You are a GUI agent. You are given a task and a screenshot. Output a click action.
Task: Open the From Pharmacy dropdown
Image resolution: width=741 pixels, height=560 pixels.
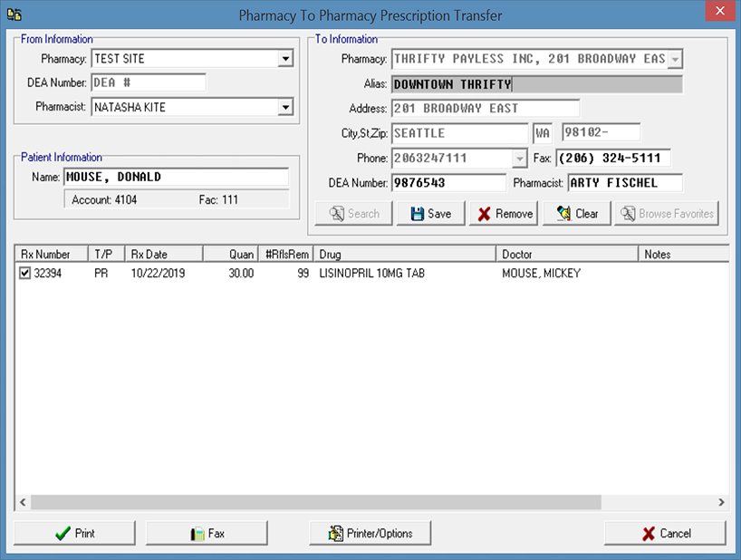point(285,59)
